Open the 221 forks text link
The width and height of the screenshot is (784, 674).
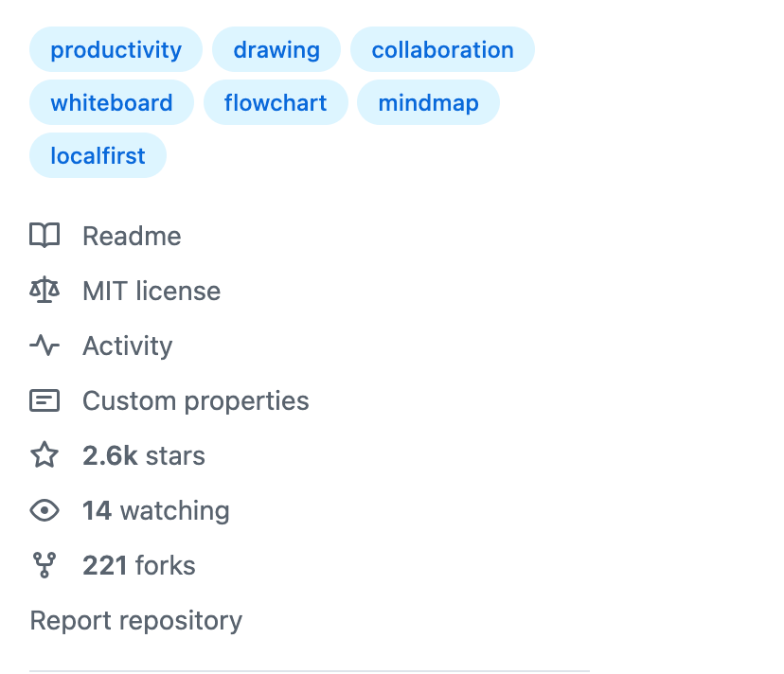(139, 565)
